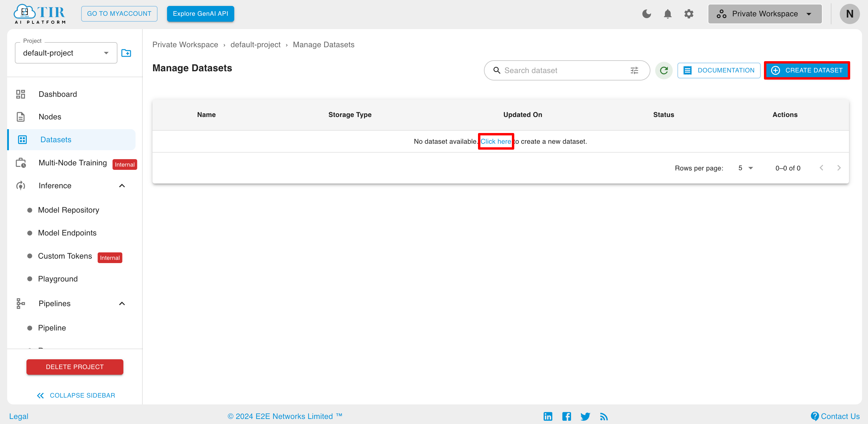Viewport: 868px width, 424px height.
Task: Click default-project breadcrumb
Action: click(255, 45)
